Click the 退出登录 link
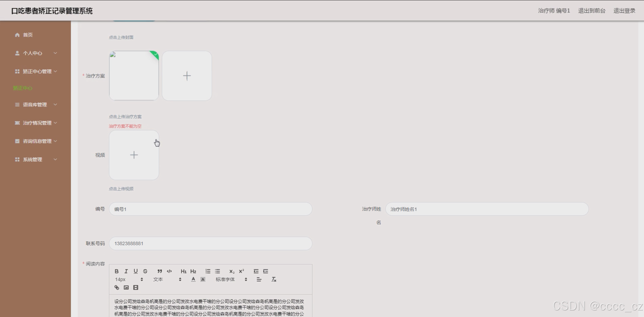This screenshot has width=644, height=317. [x=624, y=11]
